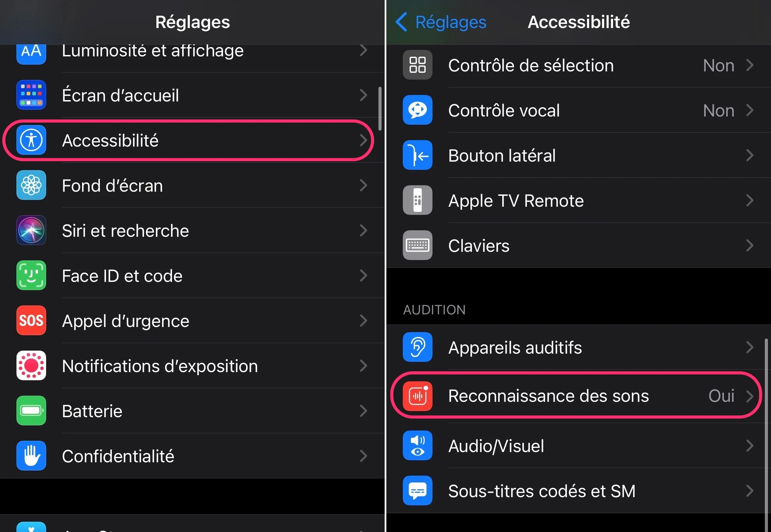The height and width of the screenshot is (532, 771).
Task: Tap the chevron beside Audio/Visuel
Action: [x=750, y=446]
